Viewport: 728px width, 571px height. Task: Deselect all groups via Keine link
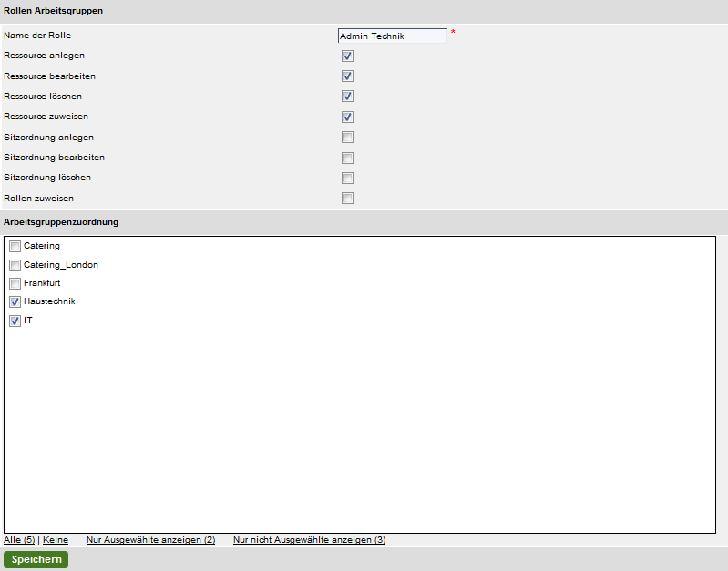pos(56,540)
